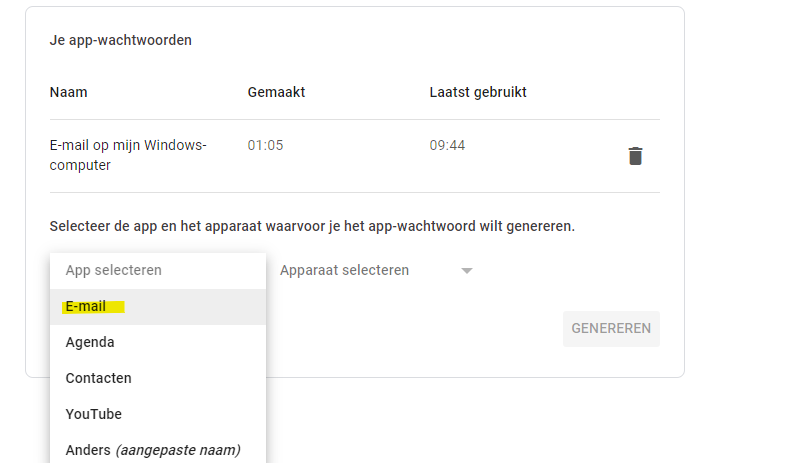
Task: Click the Laatst gebruikt column header
Action: pos(478,92)
